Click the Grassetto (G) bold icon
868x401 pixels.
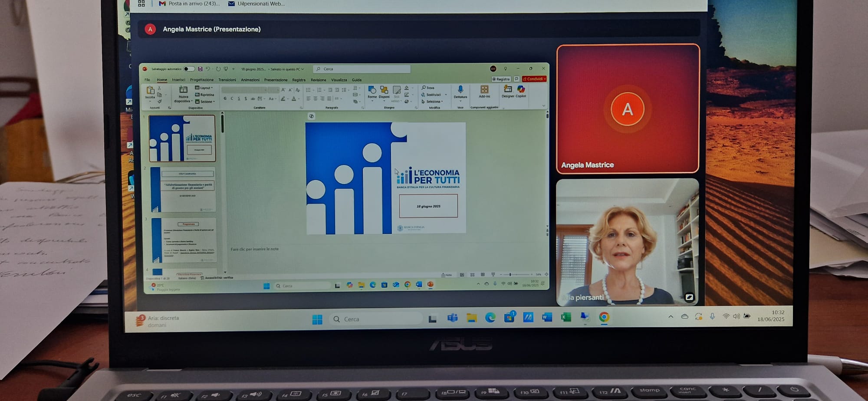(225, 99)
